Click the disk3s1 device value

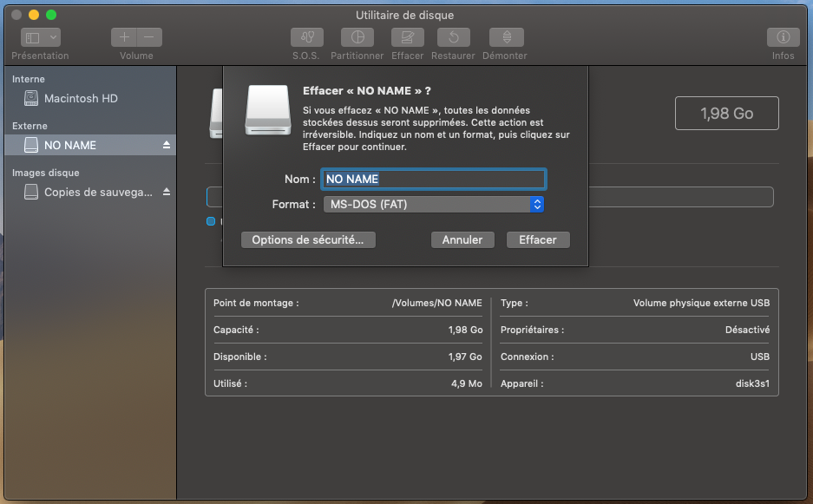point(753,383)
